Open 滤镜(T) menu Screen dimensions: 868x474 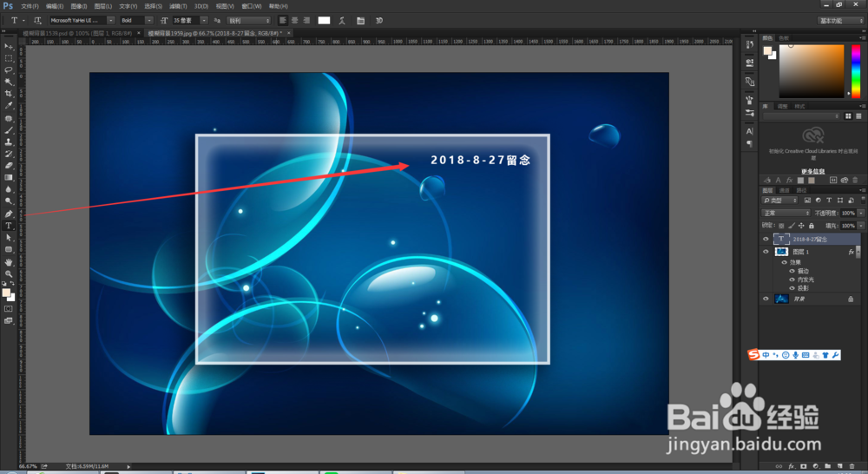point(178,6)
